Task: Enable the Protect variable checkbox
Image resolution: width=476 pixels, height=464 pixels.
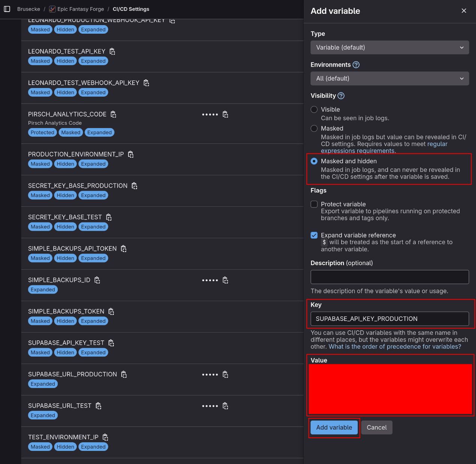Action: pos(314,204)
